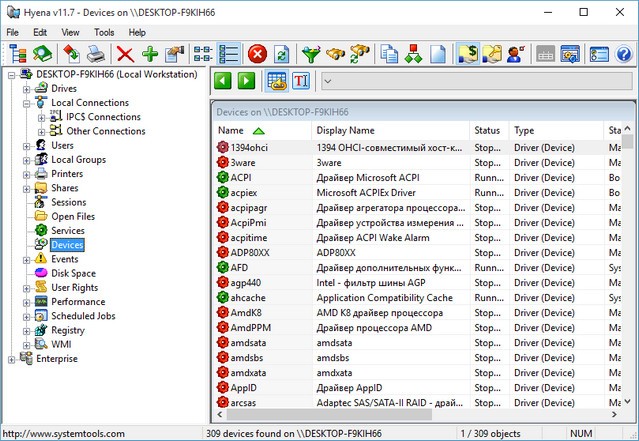Click the printer icon in the toolbar
The height and width of the screenshot is (441, 639).
pyautogui.click(x=98, y=54)
